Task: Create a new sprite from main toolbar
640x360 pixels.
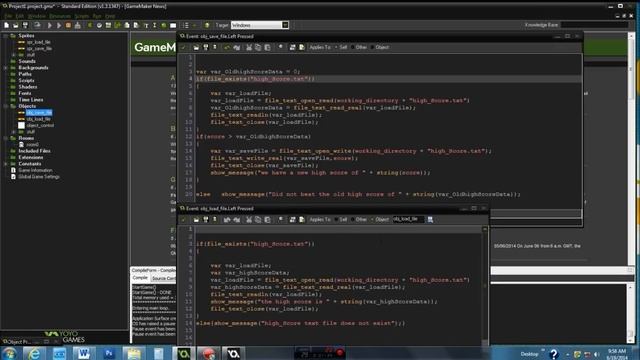Action: 90,25
